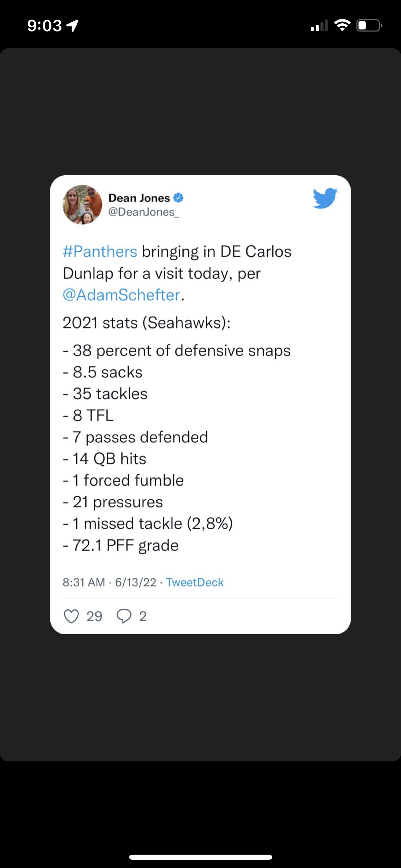
Task: Tap the location arrow status icon
Action: [x=72, y=25]
